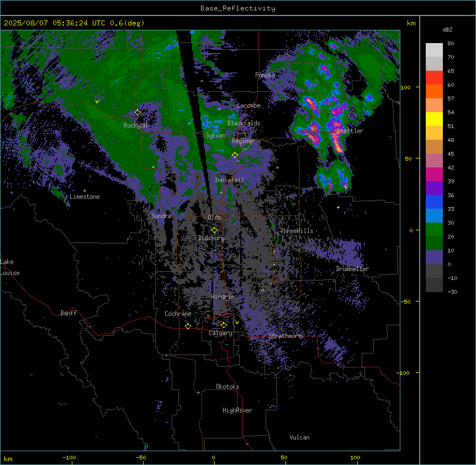The width and height of the screenshot is (476, 465).
Task: Click the yellow diamond marker above Calgary label
Action: (224, 325)
